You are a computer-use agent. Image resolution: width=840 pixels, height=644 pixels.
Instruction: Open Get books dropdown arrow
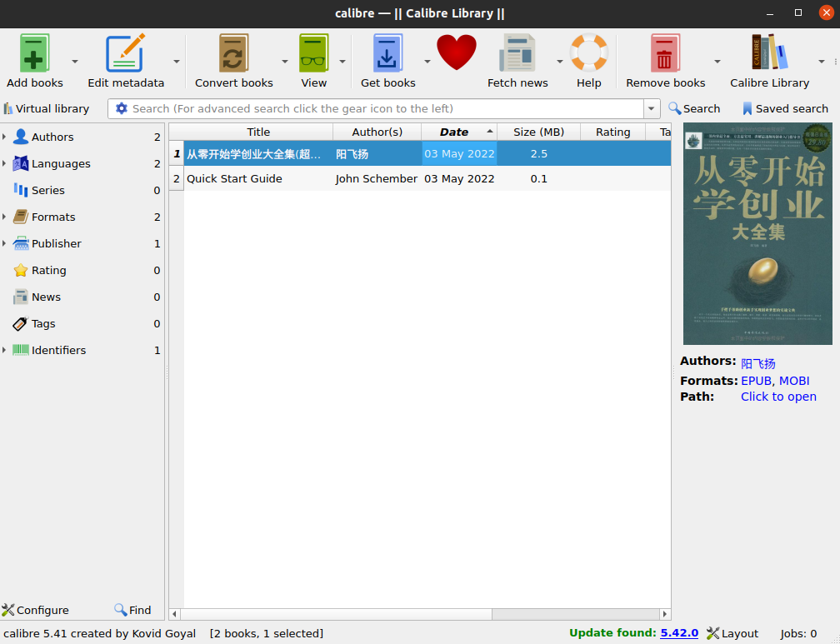(427, 62)
